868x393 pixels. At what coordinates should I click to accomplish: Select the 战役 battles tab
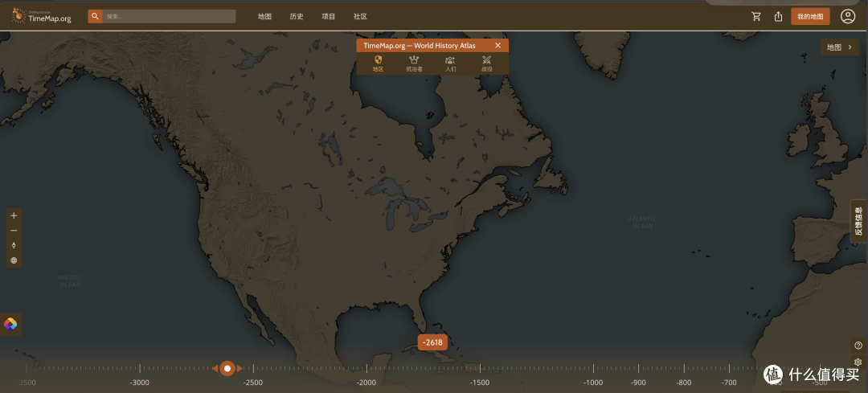(x=486, y=64)
